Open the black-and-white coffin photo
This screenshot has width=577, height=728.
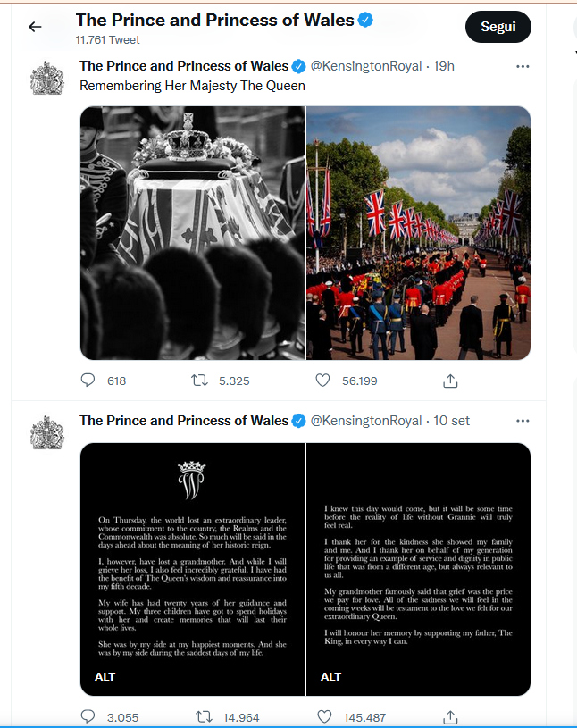[x=192, y=233]
